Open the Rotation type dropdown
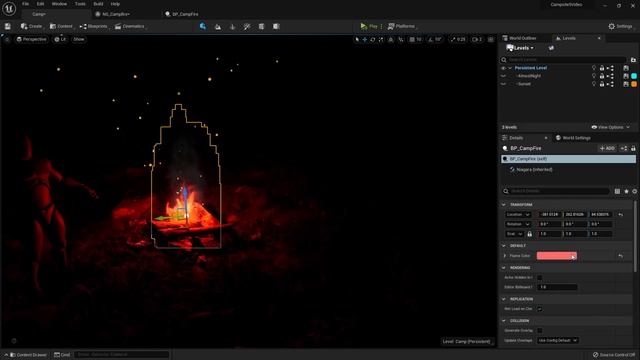The width and height of the screenshot is (640, 360). tap(518, 224)
